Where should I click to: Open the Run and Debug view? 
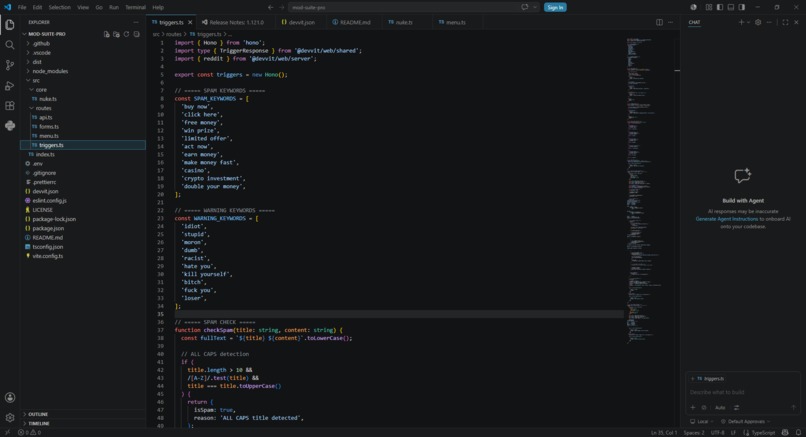tap(10, 86)
